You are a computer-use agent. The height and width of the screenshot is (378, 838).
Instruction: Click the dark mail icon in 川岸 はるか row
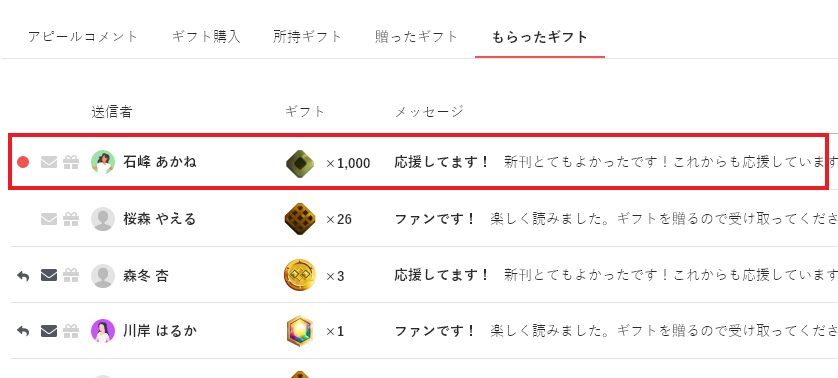[49, 331]
